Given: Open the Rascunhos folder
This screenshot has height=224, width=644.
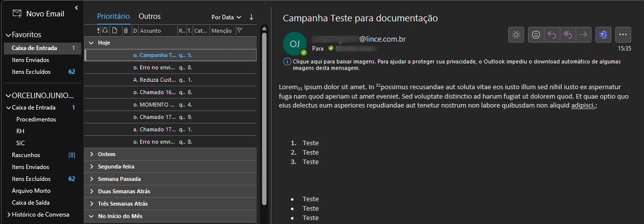Looking at the screenshot, I should (x=26, y=155).
